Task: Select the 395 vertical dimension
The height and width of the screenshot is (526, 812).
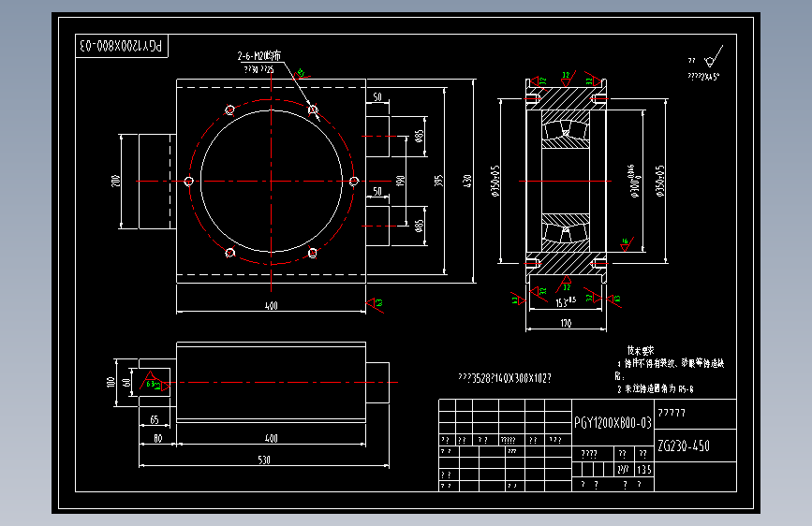Action: tap(438, 181)
